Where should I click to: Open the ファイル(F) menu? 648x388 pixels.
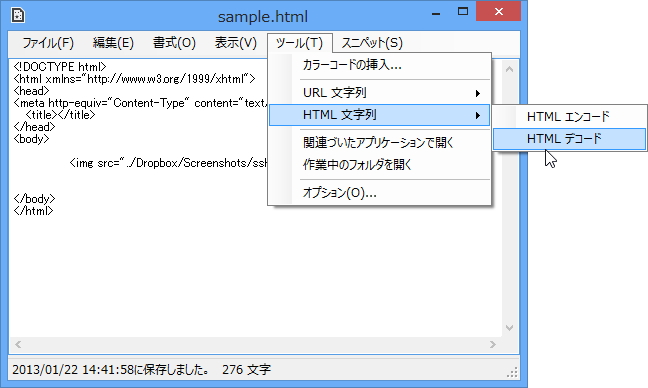point(48,43)
